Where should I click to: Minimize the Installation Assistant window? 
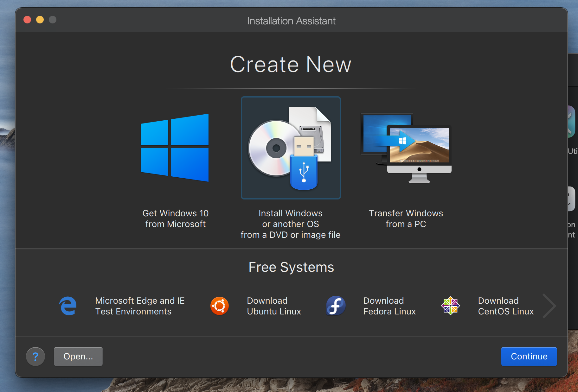coord(40,20)
